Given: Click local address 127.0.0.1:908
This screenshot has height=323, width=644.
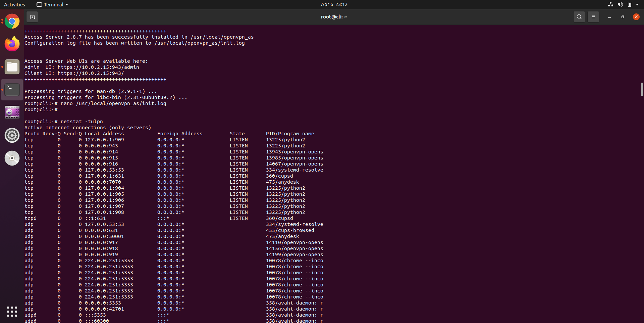Looking at the screenshot, I should (104, 212).
